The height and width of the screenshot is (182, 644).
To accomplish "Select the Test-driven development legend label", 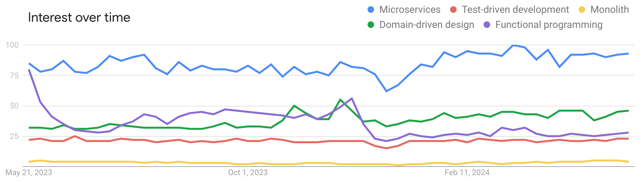I will point(515,10).
